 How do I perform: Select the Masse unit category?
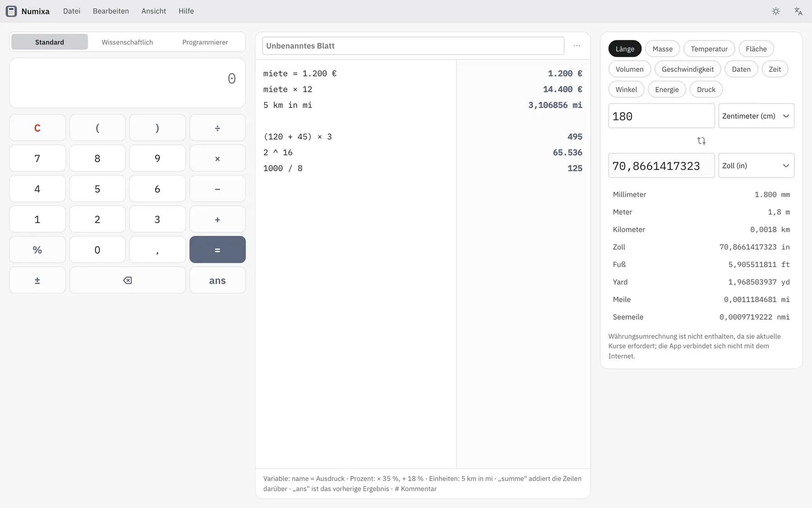tap(663, 49)
